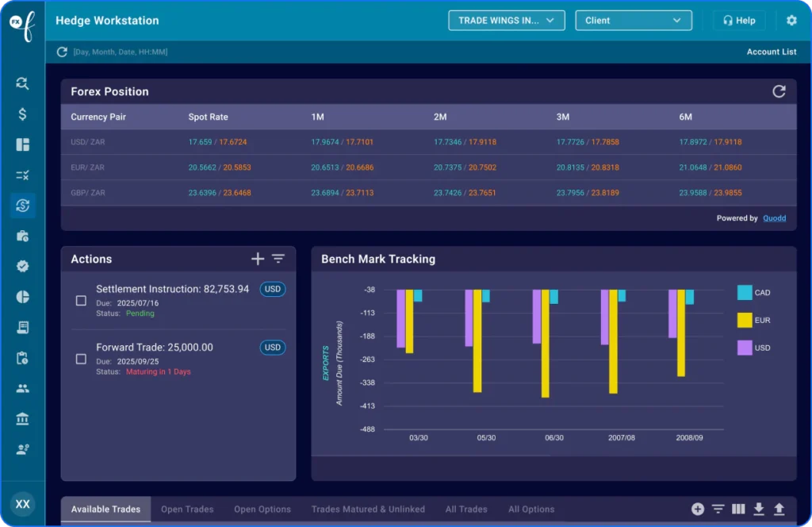The image size is (812, 527).
Task: Open the pie chart sidebar icon
Action: point(22,297)
